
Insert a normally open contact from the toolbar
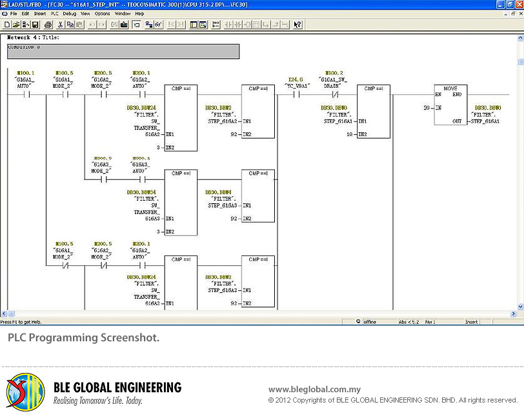pos(228,25)
